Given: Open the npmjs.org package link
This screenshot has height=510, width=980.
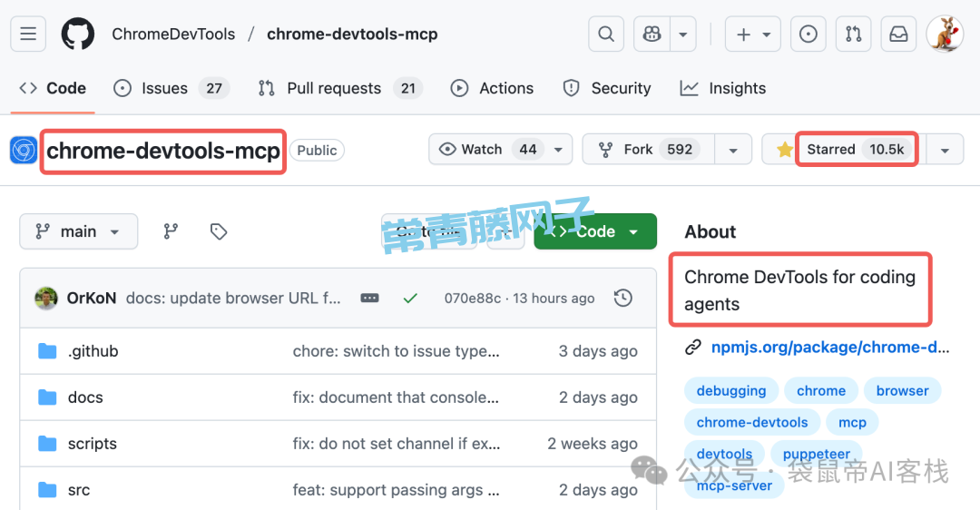Looking at the screenshot, I should click(829, 347).
